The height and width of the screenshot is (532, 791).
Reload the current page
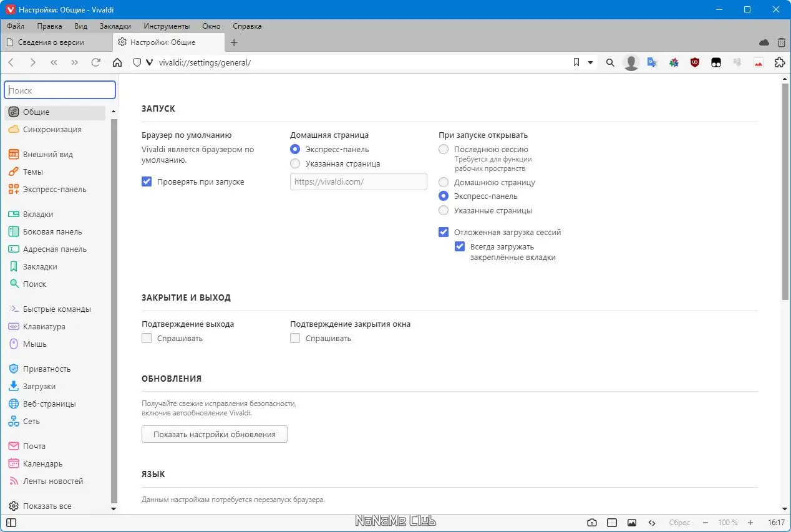(95, 62)
